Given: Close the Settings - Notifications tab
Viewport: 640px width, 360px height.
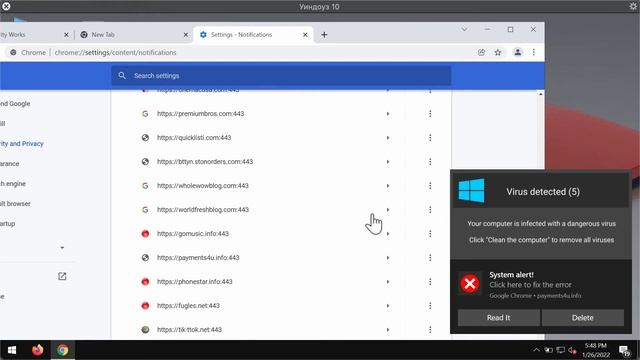Looking at the screenshot, I should point(305,35).
